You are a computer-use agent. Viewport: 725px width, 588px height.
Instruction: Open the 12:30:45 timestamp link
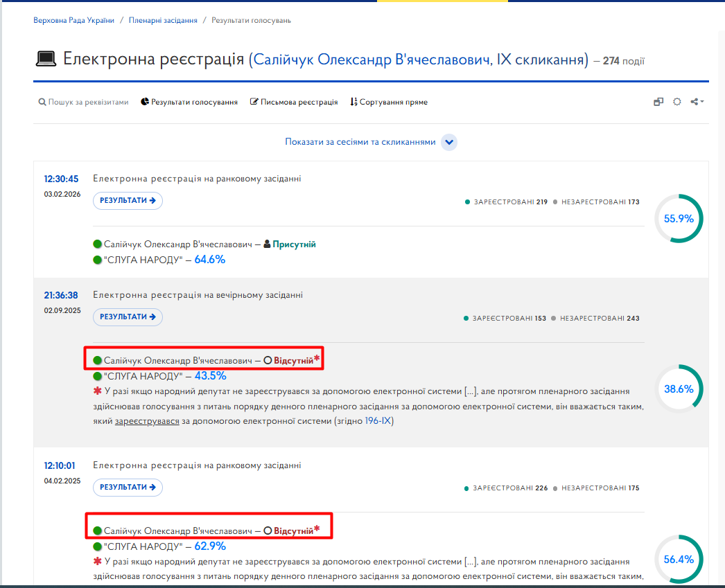[61, 179]
